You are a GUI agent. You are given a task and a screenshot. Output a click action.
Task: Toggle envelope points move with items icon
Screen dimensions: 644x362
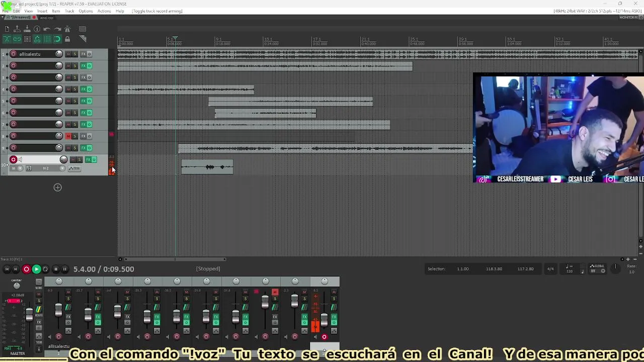[x=37, y=39]
